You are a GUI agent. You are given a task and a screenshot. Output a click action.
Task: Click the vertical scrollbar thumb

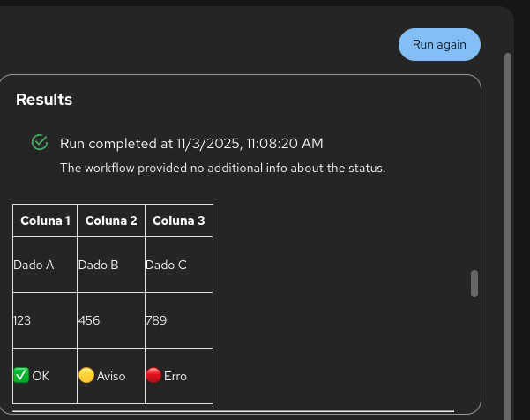point(474,283)
